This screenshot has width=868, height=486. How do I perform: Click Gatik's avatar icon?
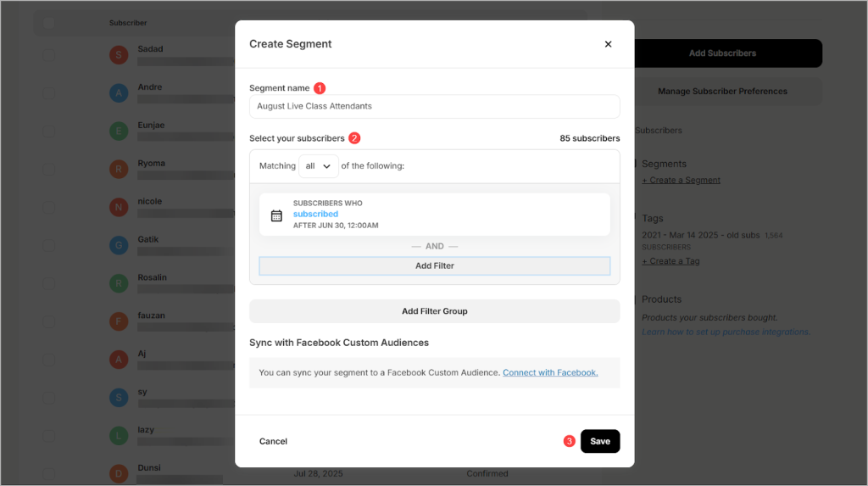[120, 246]
